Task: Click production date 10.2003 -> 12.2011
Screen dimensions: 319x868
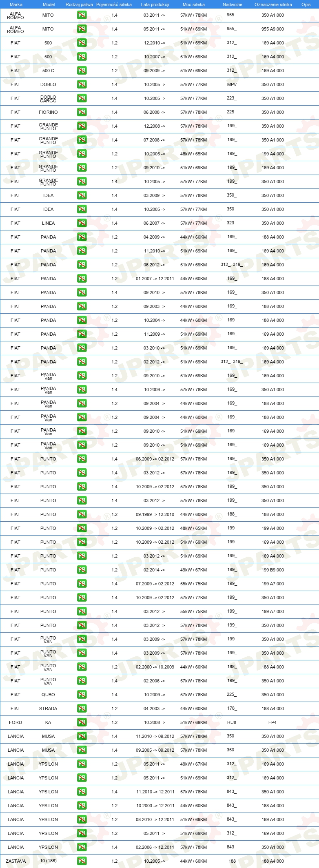Action: tap(155, 806)
